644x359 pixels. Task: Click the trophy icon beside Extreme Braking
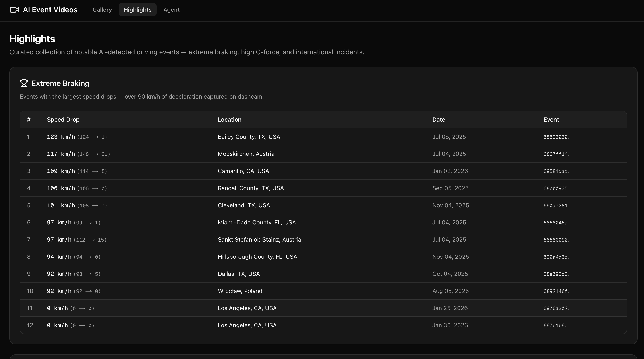point(24,83)
